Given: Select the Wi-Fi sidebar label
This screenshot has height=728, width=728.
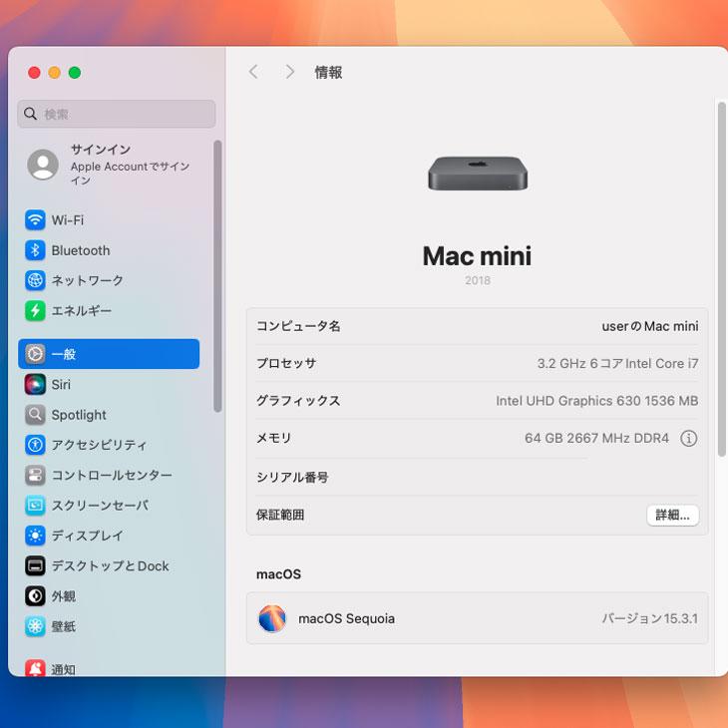Looking at the screenshot, I should click(x=68, y=220).
